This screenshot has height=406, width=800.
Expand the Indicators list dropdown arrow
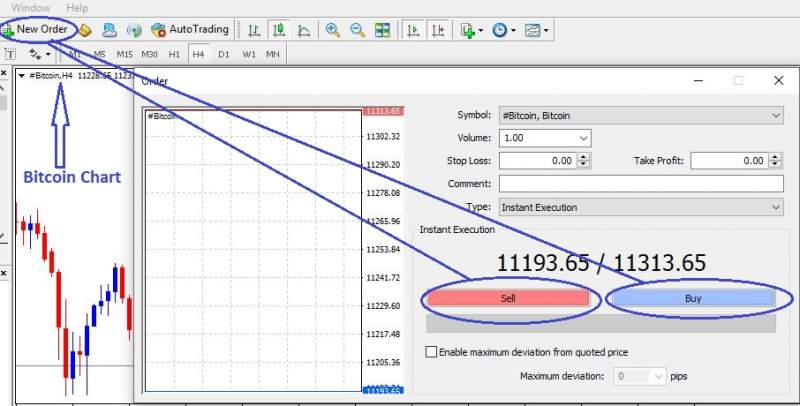pyautogui.click(x=481, y=31)
